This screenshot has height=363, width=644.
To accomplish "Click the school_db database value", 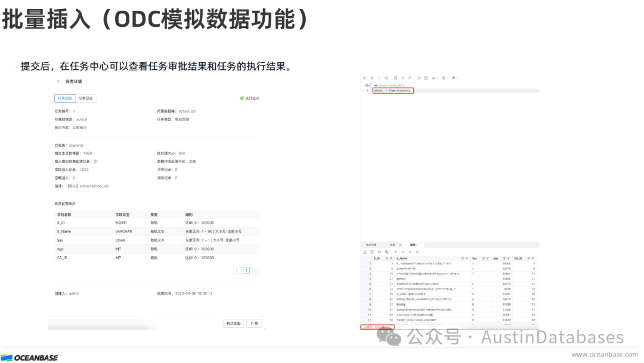I will pos(187,111).
